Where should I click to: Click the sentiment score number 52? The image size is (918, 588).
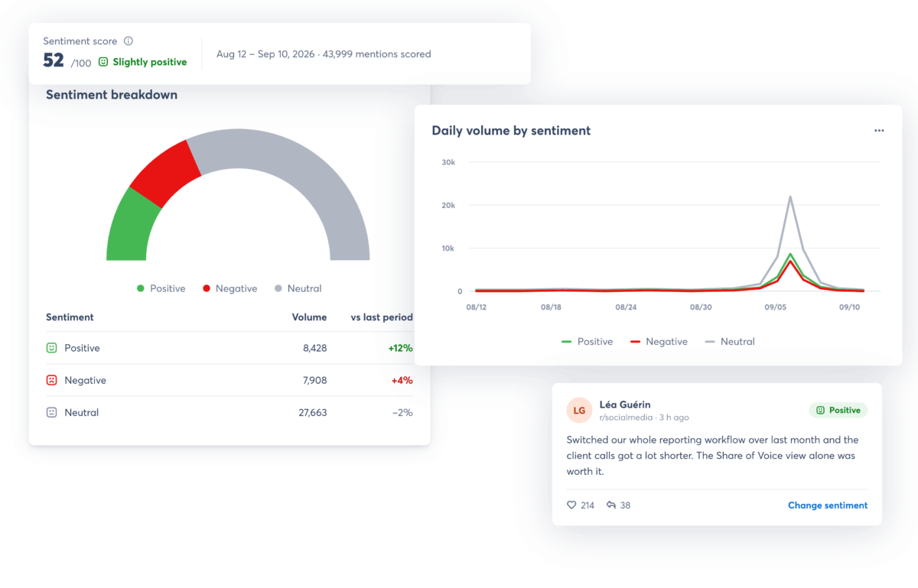tap(54, 61)
